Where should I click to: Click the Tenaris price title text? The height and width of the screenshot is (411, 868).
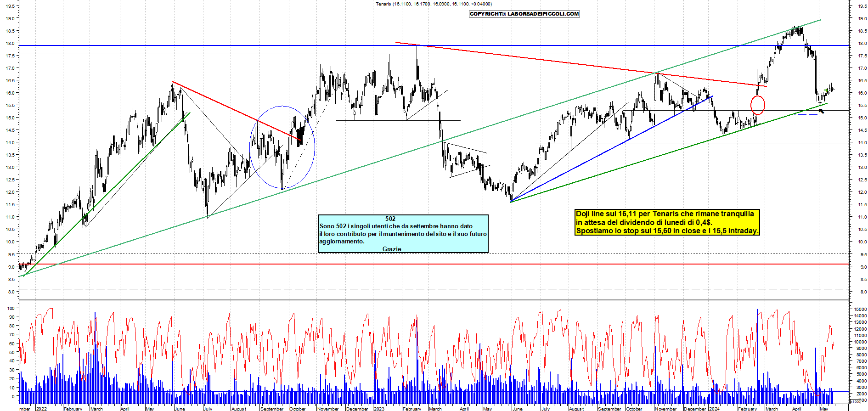(434, 4)
